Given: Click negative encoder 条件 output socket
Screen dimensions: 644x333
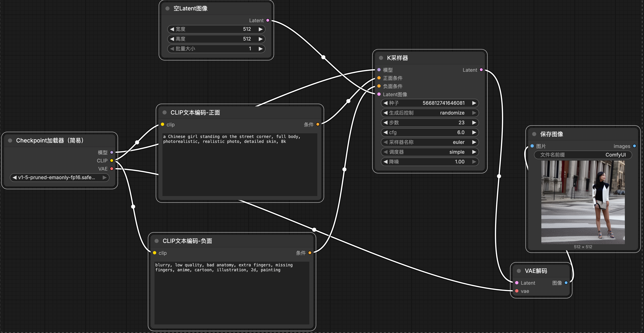Looking at the screenshot, I should [x=310, y=253].
